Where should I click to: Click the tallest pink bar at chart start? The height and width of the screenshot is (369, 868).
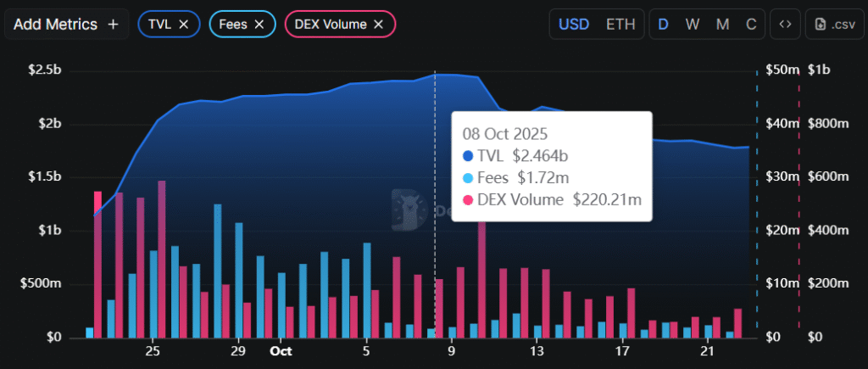[97, 263]
